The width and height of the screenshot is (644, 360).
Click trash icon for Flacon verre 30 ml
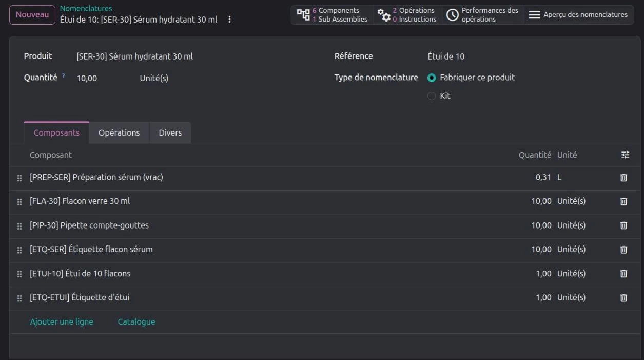(623, 201)
